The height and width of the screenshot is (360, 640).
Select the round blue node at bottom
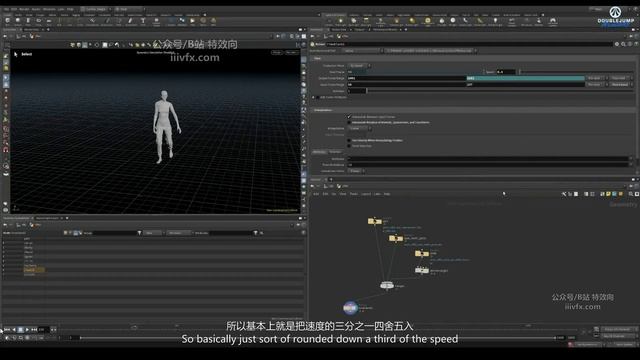pyautogui.click(x=350, y=308)
